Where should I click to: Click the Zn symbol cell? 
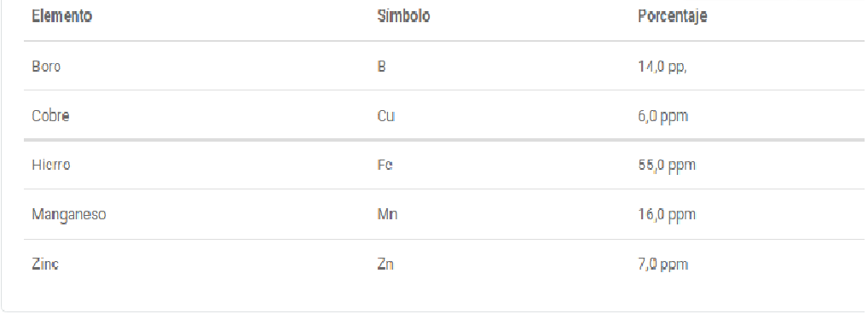pyautogui.click(x=385, y=265)
